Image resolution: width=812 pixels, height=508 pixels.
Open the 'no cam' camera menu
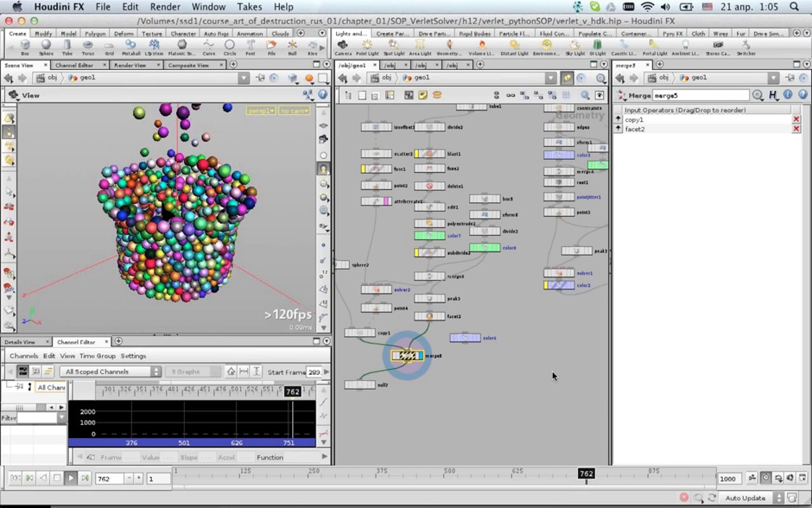(294, 111)
